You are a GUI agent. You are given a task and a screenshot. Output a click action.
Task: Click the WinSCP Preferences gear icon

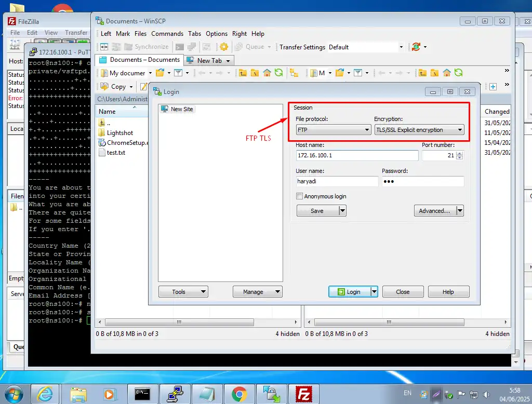pyautogui.click(x=224, y=47)
